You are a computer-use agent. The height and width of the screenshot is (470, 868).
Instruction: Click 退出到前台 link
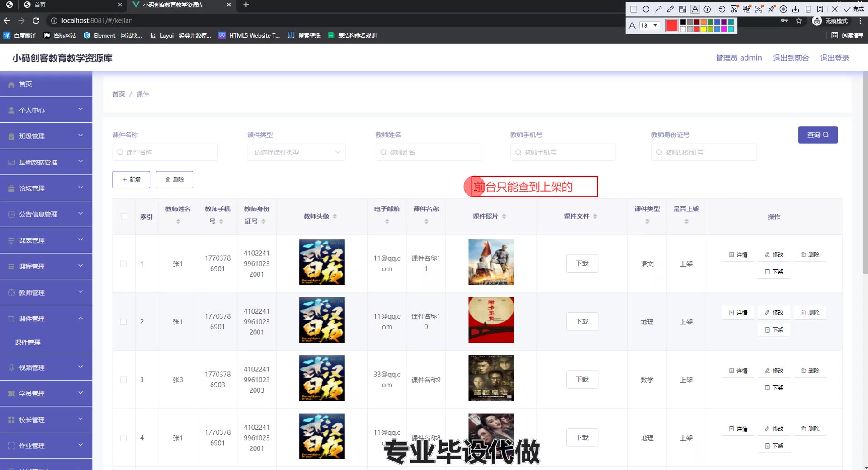[x=791, y=58]
